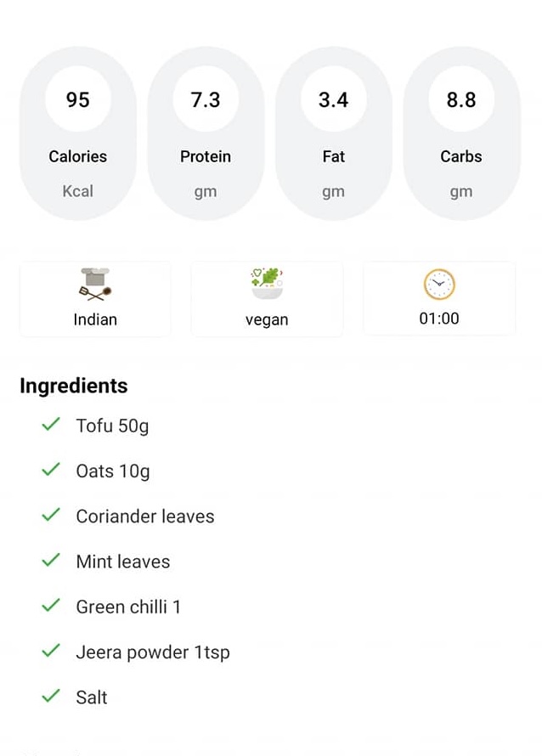
Task: Tap the Protein 7.3 gm card
Action: [x=206, y=134]
